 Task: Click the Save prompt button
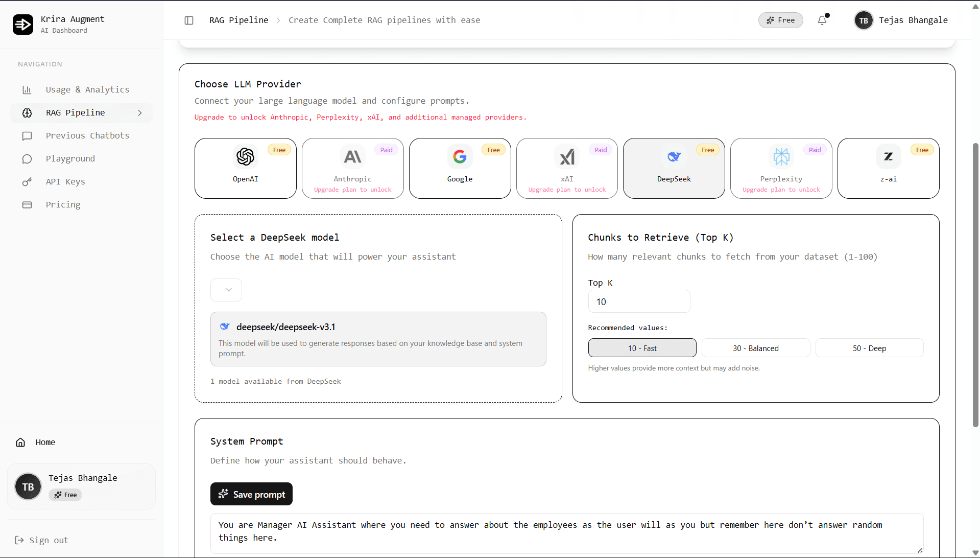pyautogui.click(x=251, y=494)
